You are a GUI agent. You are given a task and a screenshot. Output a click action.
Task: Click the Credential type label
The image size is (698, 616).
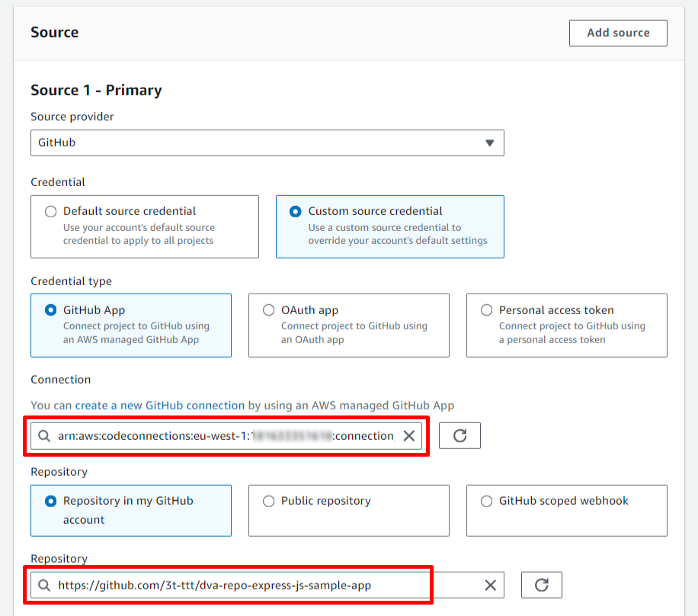(71, 281)
